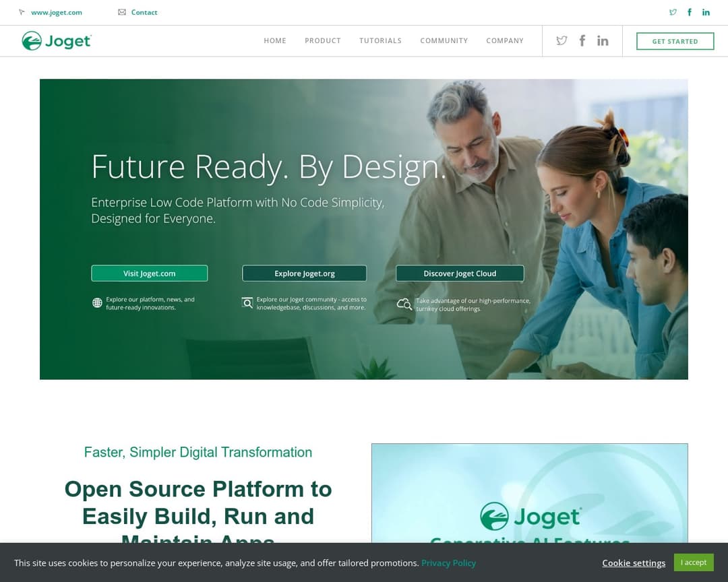Open the COMMUNITY menu
Image resolution: width=728 pixels, height=582 pixels.
coord(444,41)
